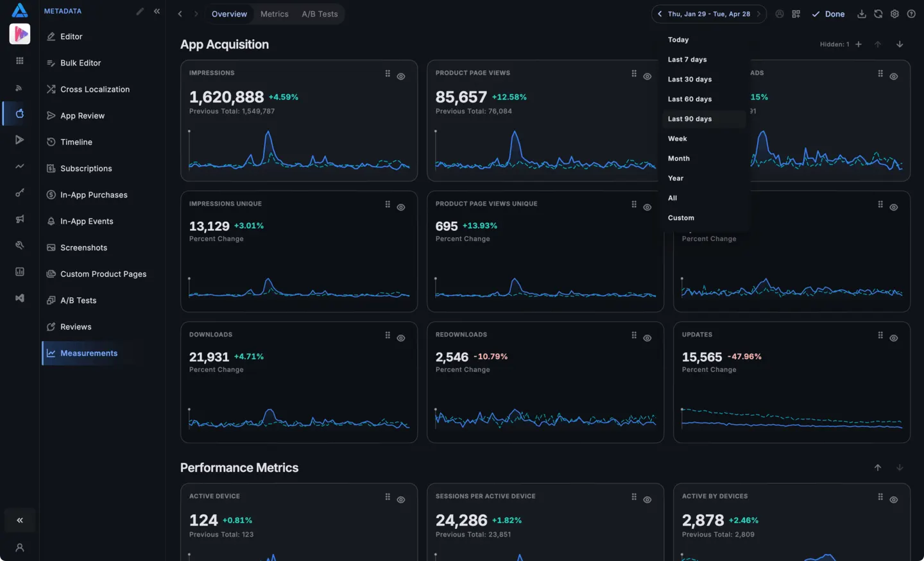
Task: Click the refresh icon in top toolbar
Action: click(x=878, y=14)
